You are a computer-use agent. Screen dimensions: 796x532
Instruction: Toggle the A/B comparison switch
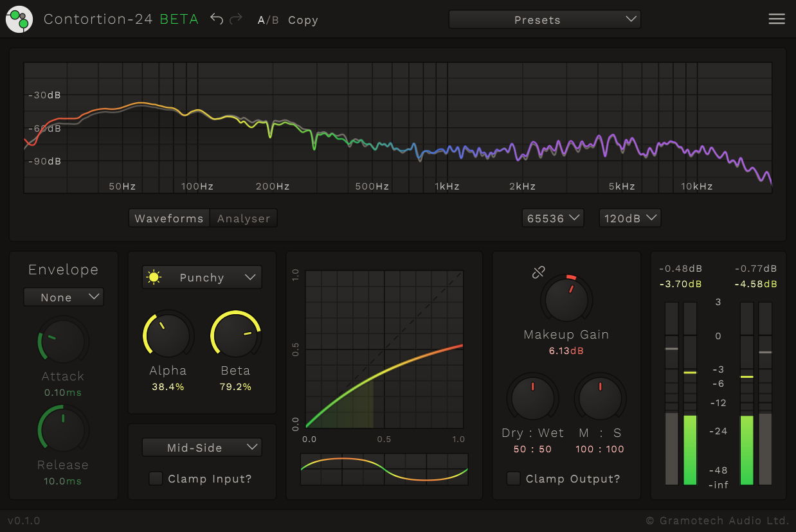pos(268,20)
